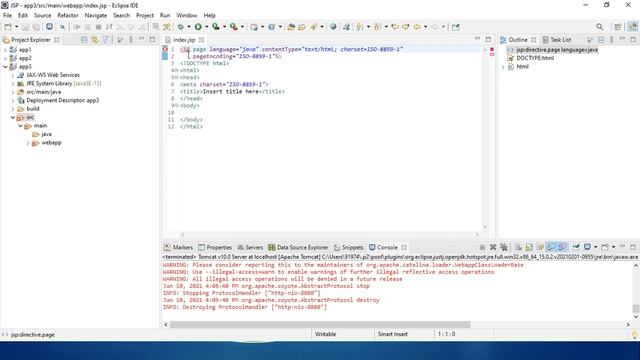Click the Smart Insert status bar field
Screen dimensions: 640x360
(x=392, y=334)
